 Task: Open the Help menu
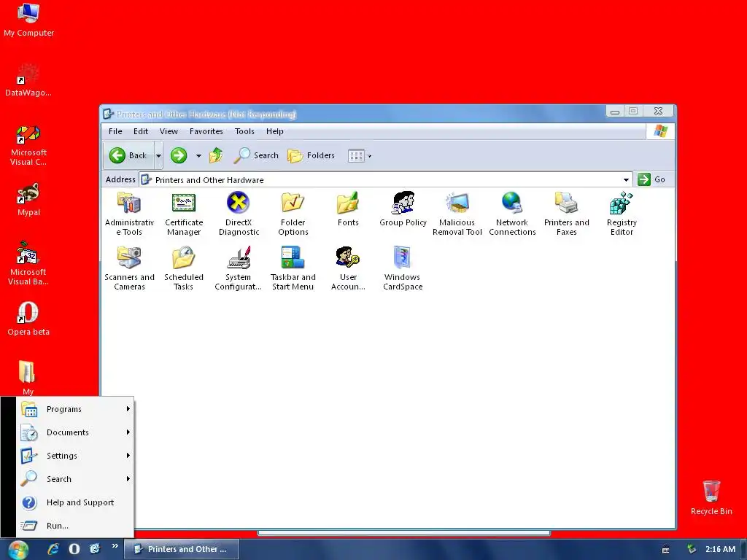point(275,131)
